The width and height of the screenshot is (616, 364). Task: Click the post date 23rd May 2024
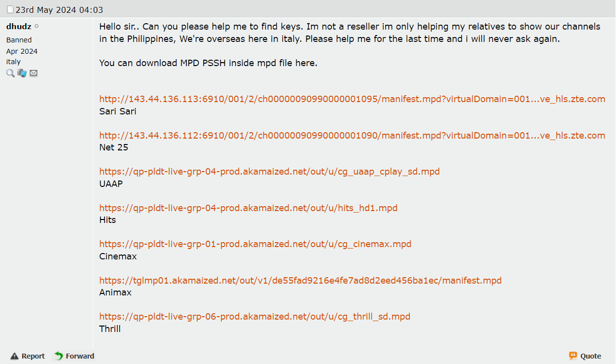coord(59,10)
